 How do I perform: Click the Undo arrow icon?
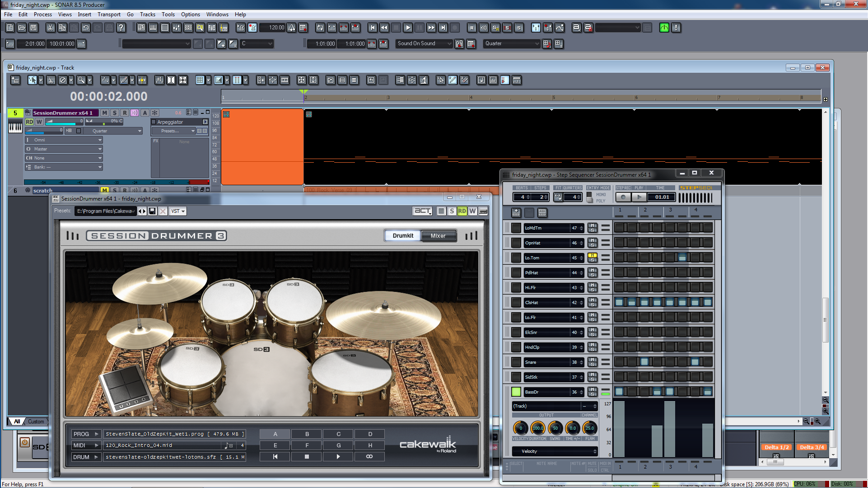pos(85,28)
